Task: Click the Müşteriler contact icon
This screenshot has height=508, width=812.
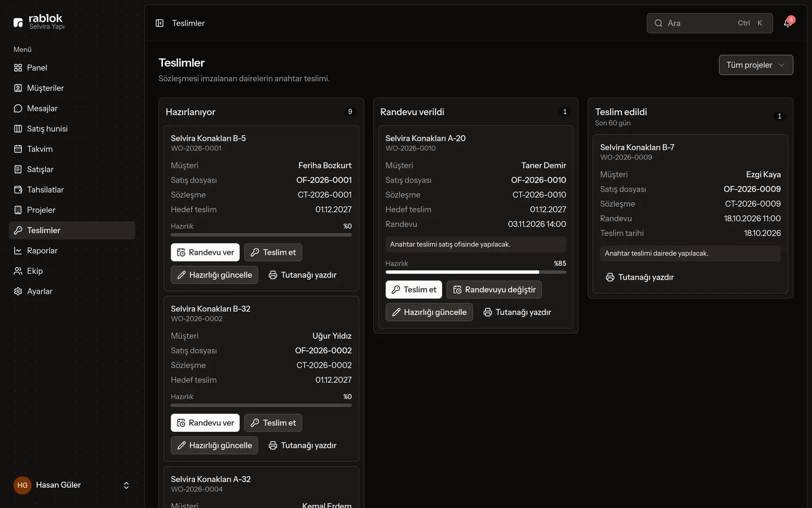Action: tap(18, 88)
